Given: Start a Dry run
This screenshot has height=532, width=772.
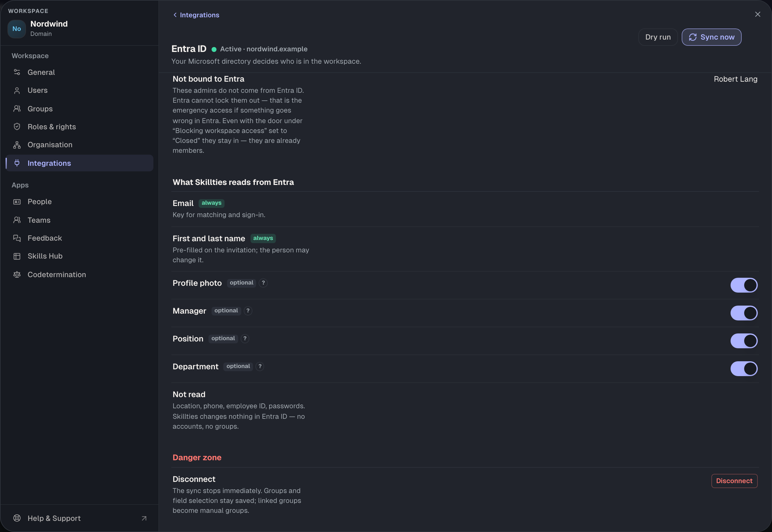Looking at the screenshot, I should point(658,37).
